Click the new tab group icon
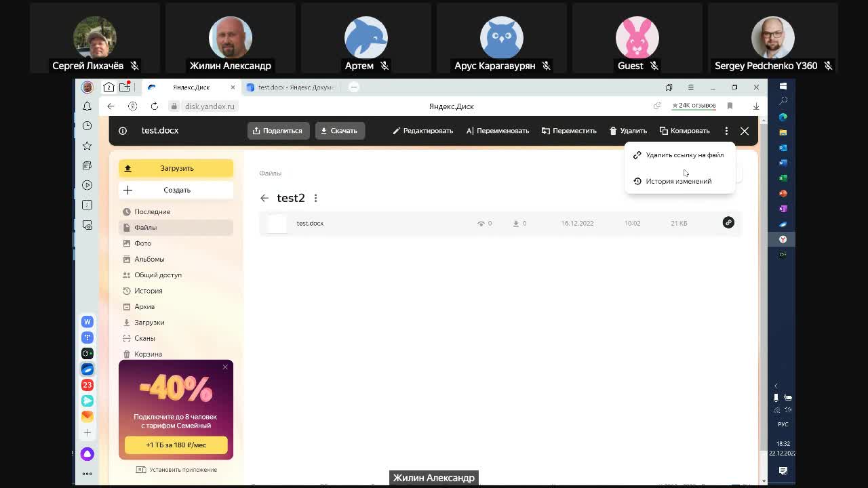The width and height of the screenshot is (868, 488). [x=125, y=87]
